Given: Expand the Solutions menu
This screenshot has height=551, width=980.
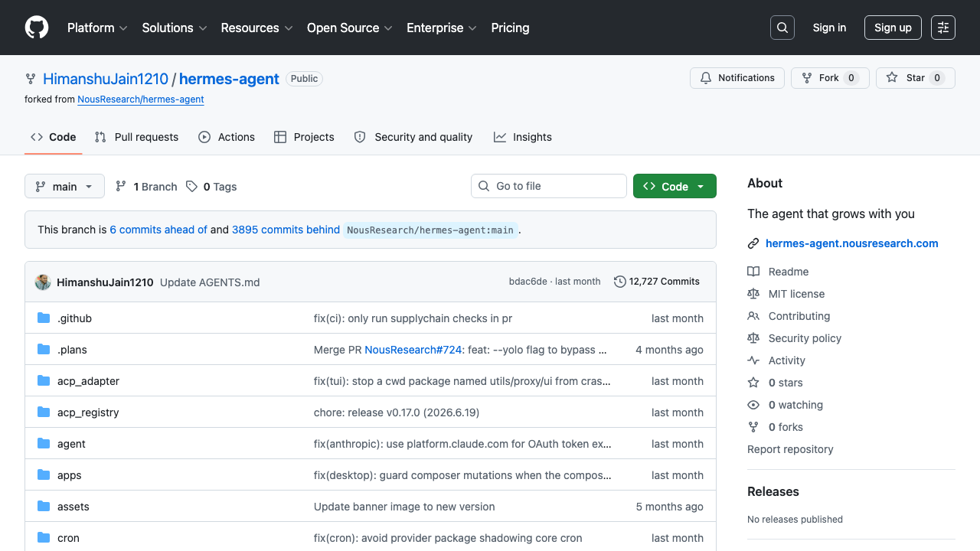Looking at the screenshot, I should coord(175,28).
